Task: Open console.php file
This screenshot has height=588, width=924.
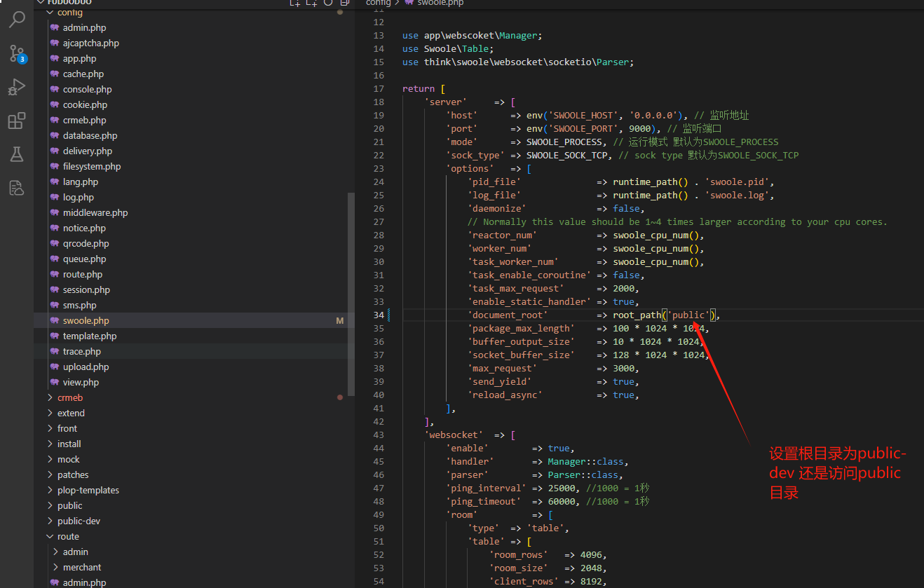Action: [x=88, y=89]
